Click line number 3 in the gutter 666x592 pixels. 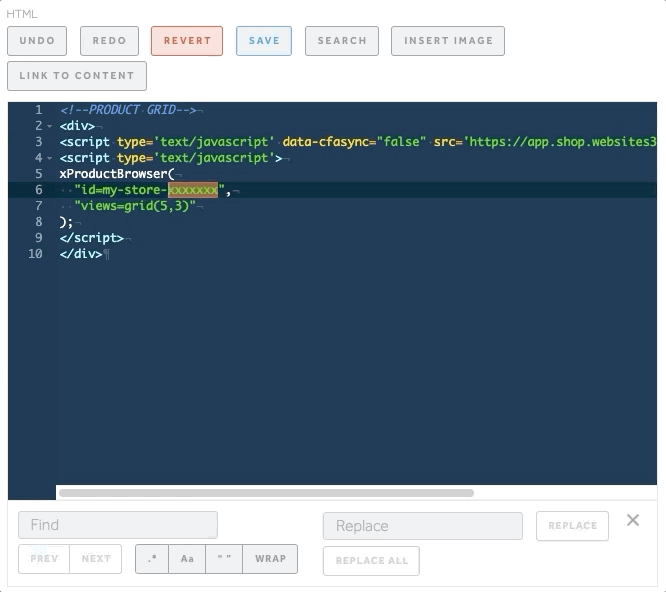point(39,142)
